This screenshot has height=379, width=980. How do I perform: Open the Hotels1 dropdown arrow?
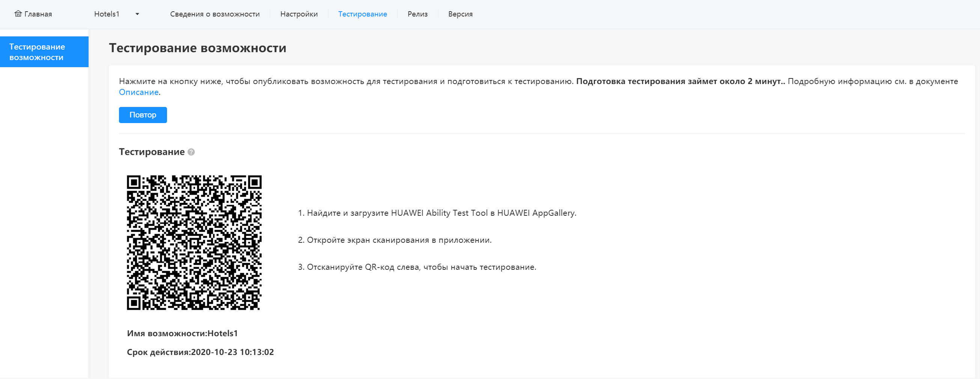(137, 14)
